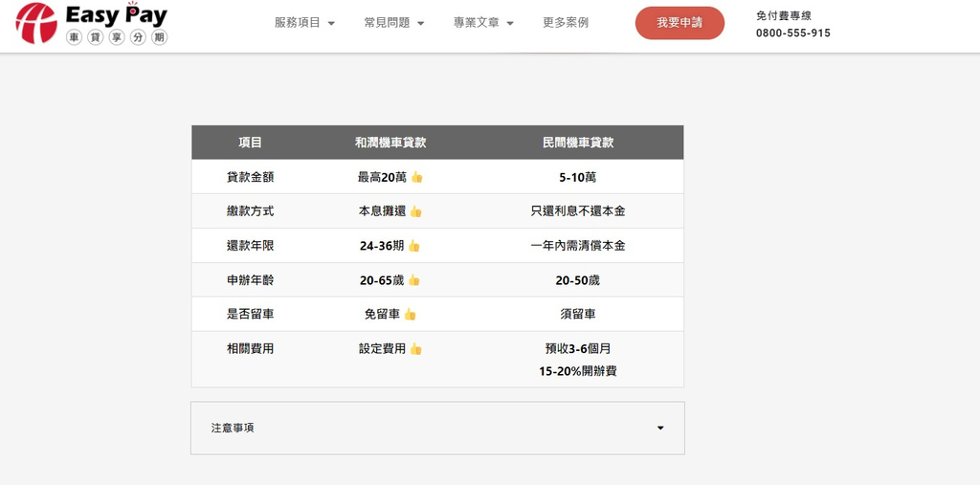
Task: Click the 注意事項 section title
Action: [233, 429]
